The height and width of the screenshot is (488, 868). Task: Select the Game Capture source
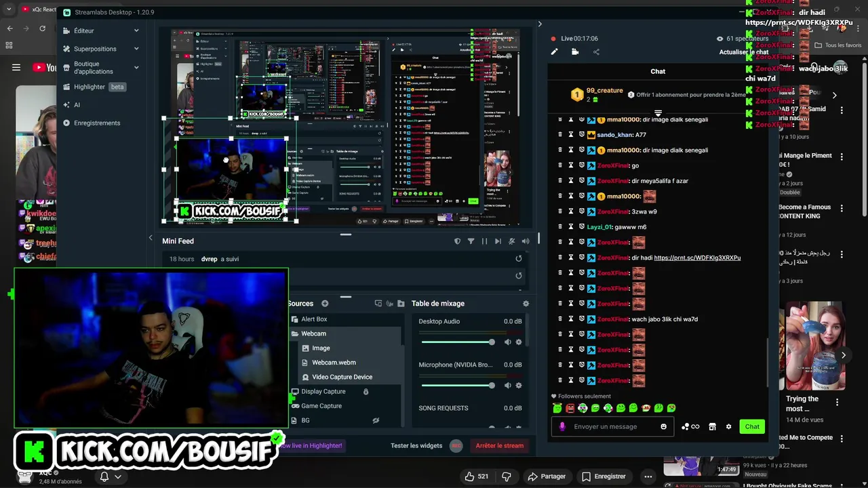pyautogui.click(x=321, y=406)
